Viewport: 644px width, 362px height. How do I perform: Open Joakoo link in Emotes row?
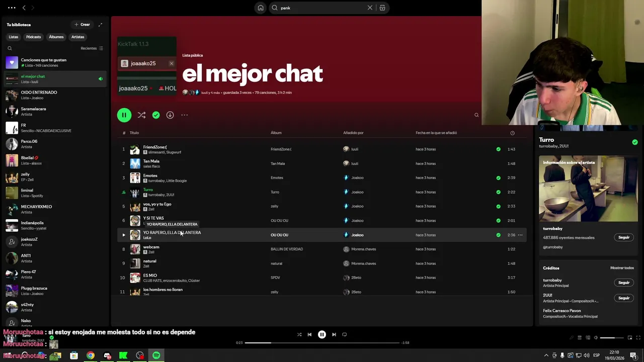click(357, 178)
